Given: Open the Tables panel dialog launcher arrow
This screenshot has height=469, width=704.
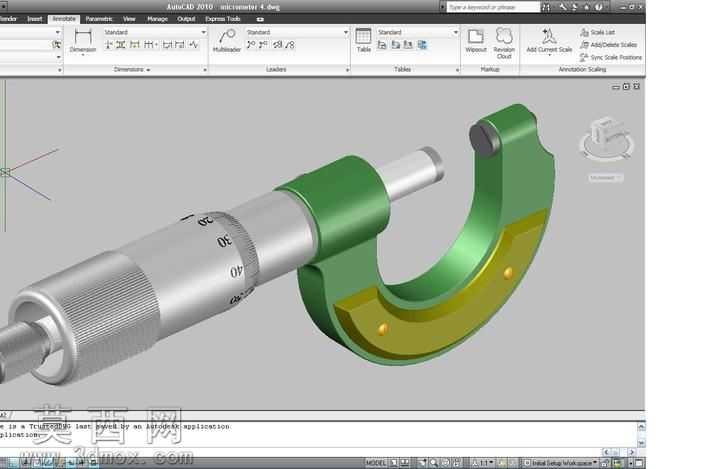Looking at the screenshot, I should click(x=457, y=70).
